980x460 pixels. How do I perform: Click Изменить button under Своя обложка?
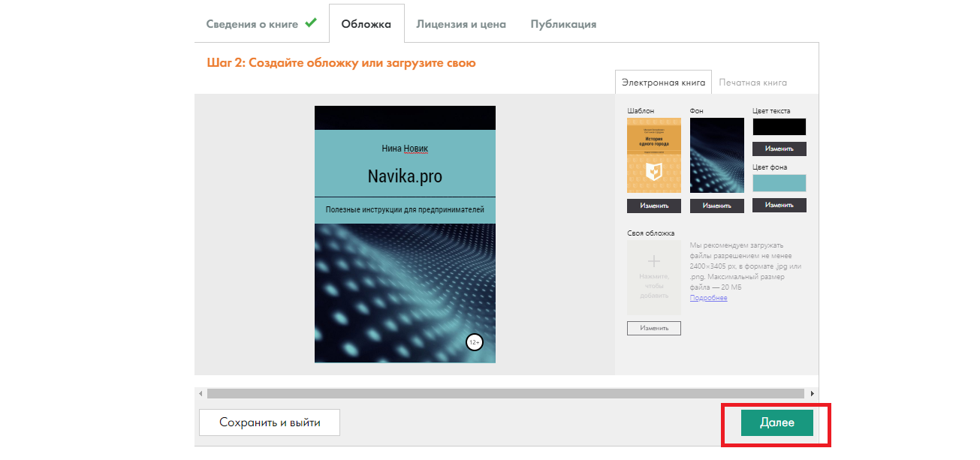tap(653, 328)
